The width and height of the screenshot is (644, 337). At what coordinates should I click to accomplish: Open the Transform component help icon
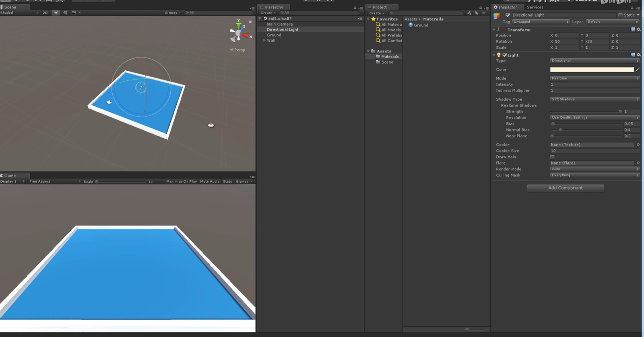633,30
